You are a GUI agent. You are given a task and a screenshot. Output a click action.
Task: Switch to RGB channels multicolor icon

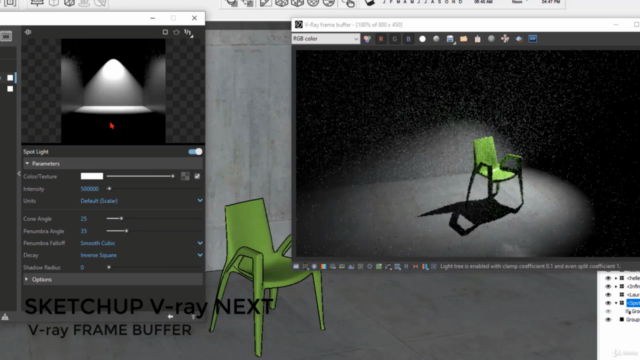(x=367, y=39)
